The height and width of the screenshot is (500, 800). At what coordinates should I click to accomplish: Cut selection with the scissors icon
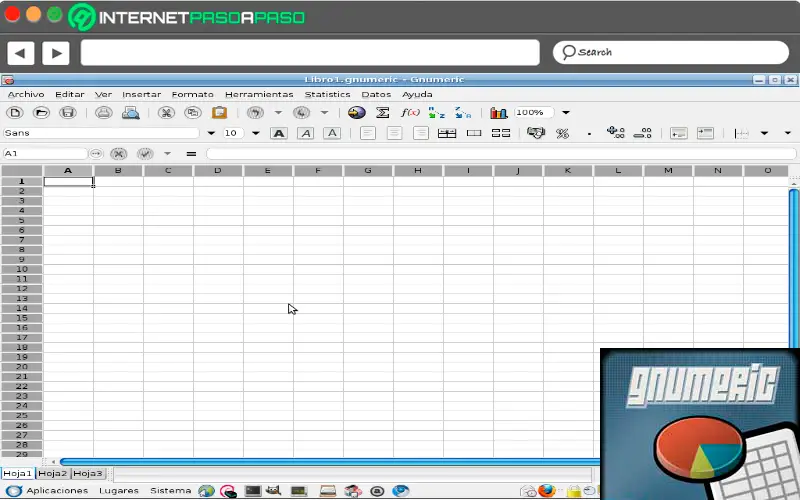[166, 113]
